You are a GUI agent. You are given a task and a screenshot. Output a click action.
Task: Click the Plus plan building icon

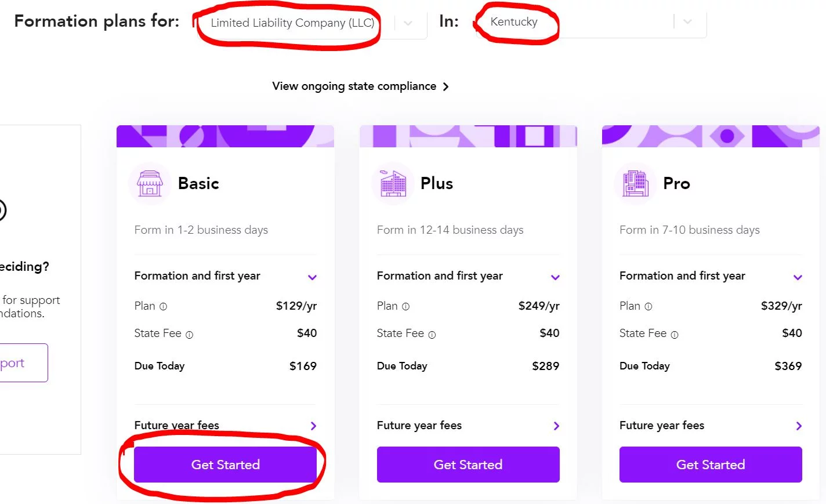(393, 183)
